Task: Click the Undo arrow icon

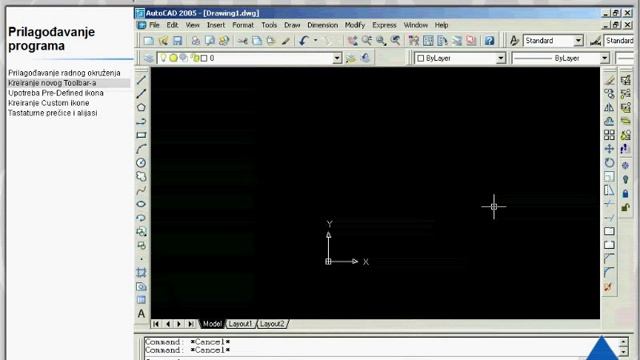Action: click(x=303, y=41)
